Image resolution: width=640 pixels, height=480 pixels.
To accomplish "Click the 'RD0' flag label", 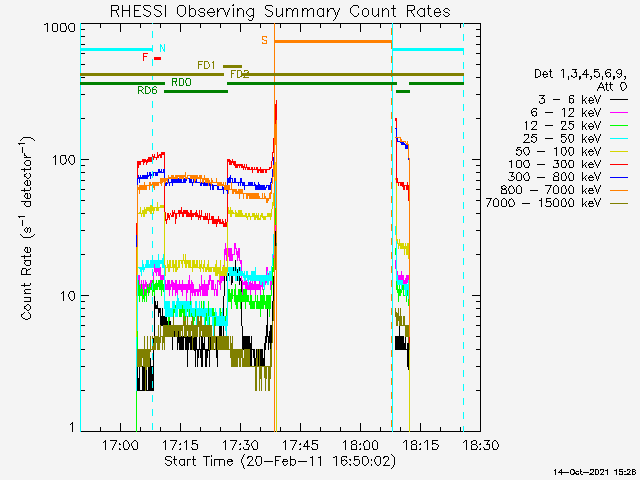I will tap(181, 82).
